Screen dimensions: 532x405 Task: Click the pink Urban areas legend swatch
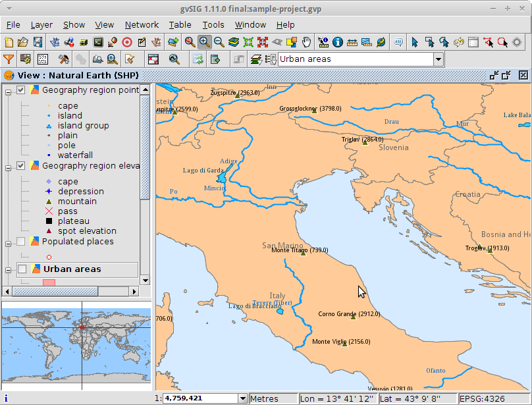49,283
